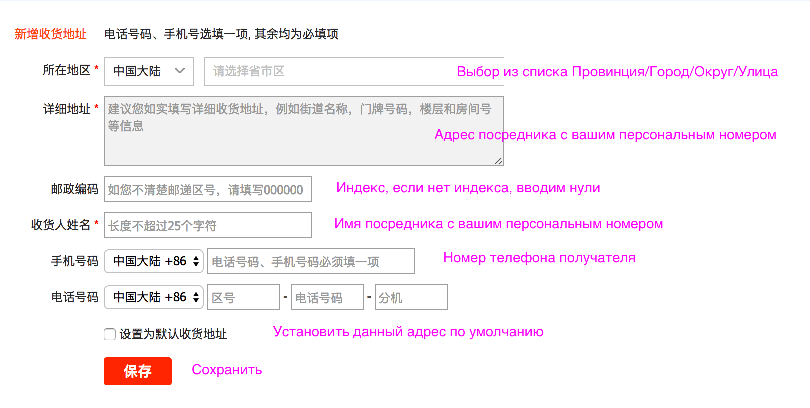810x408 pixels.
Task: Click the 邮政编码 postal code field
Action: click(208, 189)
